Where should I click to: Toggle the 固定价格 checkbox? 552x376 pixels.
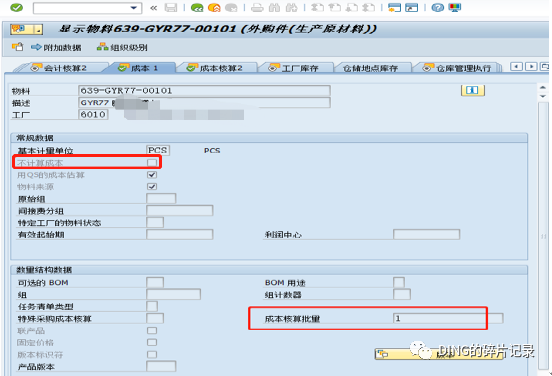click(x=152, y=342)
